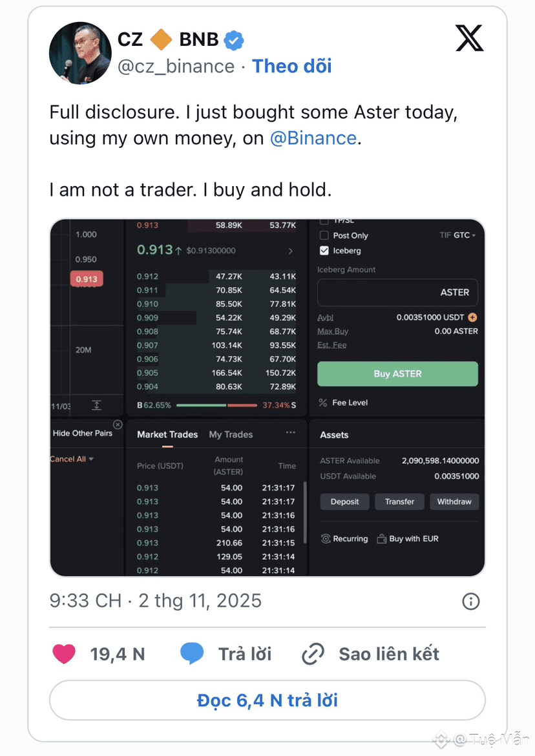Click the Theo dõi follow link
The image size is (535, 756).
click(x=291, y=66)
